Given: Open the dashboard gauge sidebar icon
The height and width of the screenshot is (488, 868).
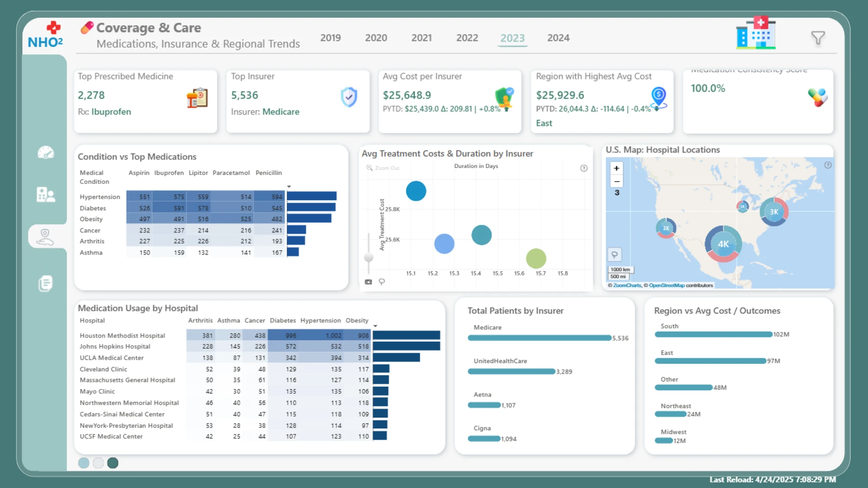Looking at the screenshot, I should tap(46, 153).
